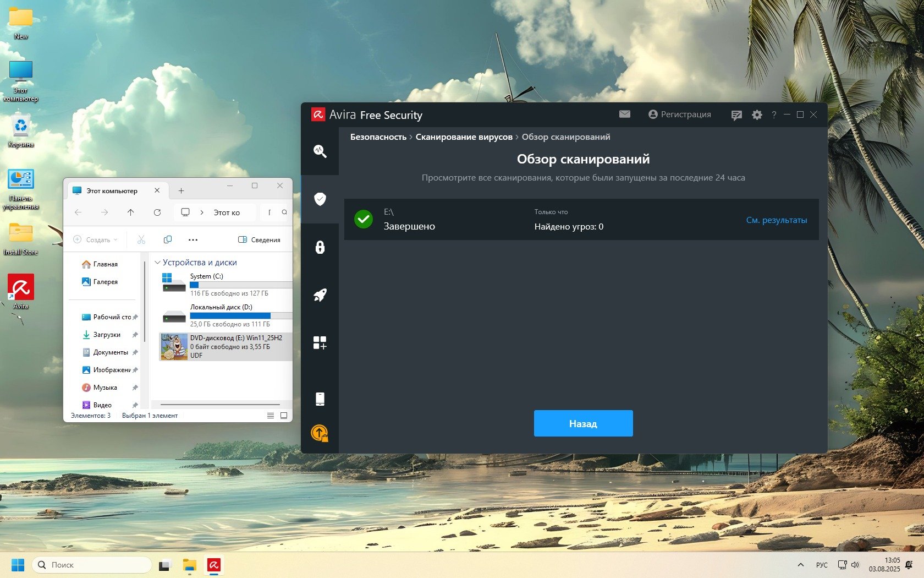This screenshot has height=578, width=924.
Task: Click the Explorer horizontal scrollbar
Action: pyautogui.click(x=220, y=405)
